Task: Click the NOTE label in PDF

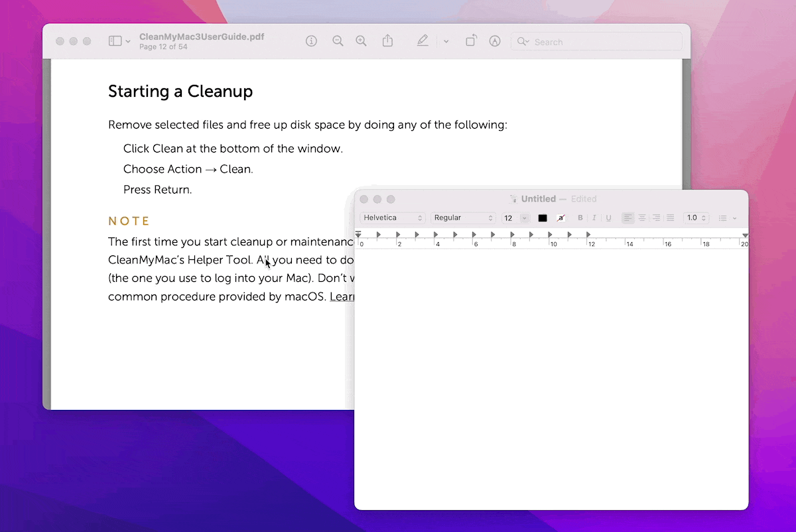Action: 129,221
